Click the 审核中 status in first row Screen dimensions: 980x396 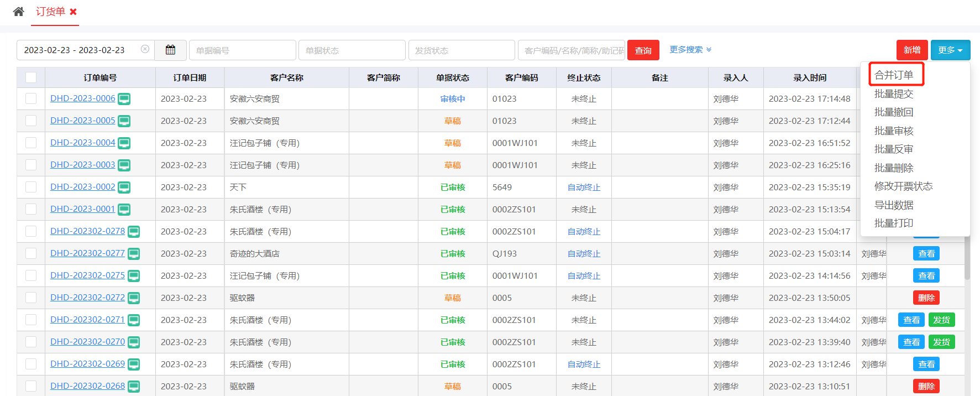coord(453,99)
